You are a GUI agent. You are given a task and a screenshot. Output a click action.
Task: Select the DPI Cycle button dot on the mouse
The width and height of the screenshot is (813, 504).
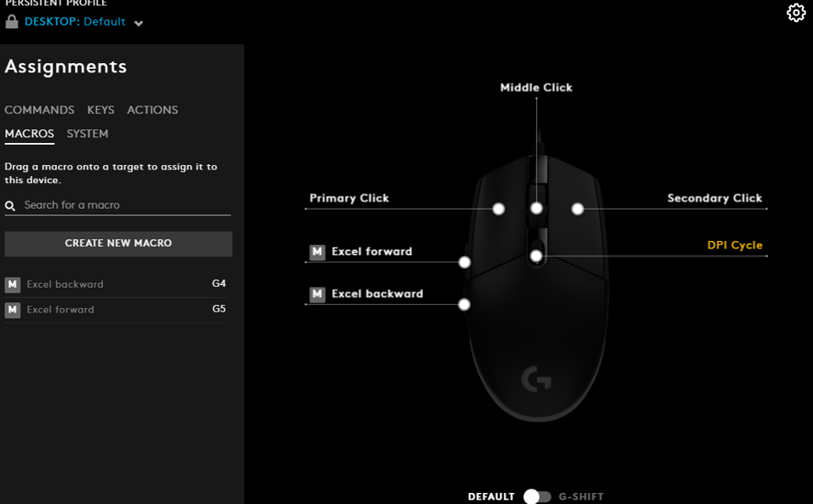coord(536,256)
